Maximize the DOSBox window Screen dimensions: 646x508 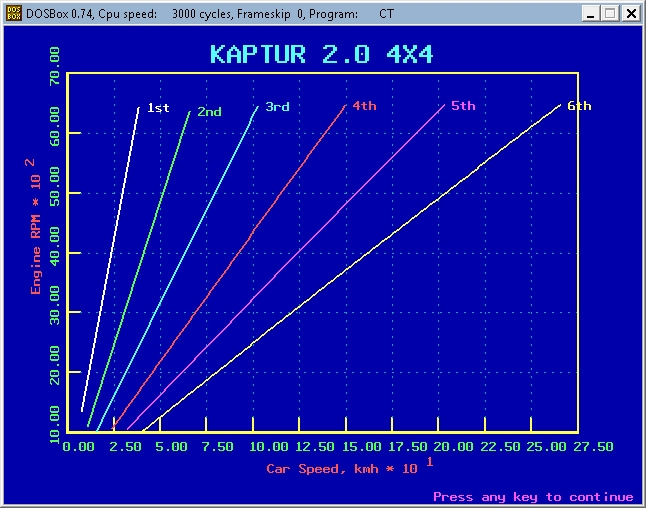pyautogui.click(x=611, y=14)
